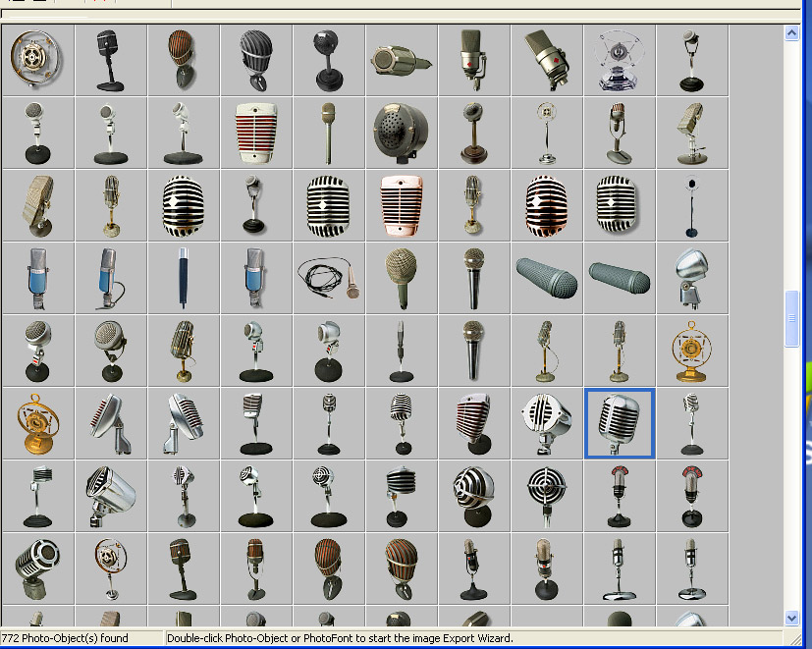812x649 pixels.
Task: Select the large black round perforated microphone
Action: (402, 133)
